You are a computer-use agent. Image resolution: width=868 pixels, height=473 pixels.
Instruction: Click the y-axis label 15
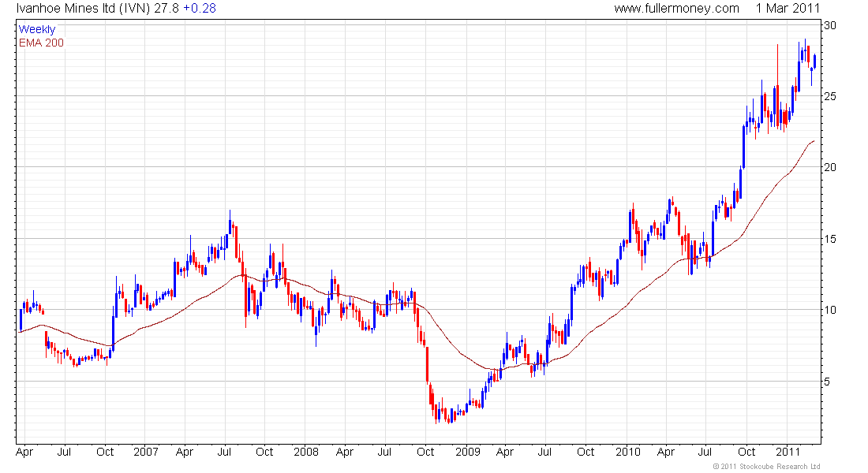830,239
